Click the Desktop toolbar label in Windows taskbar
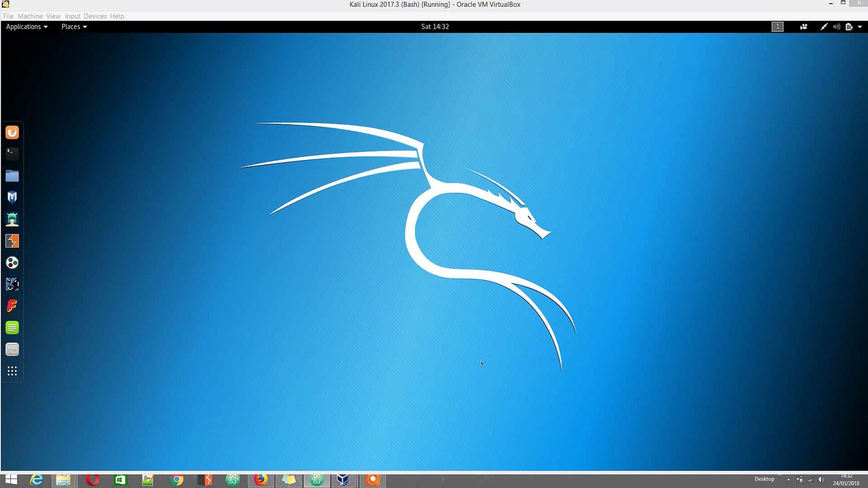 click(764, 479)
